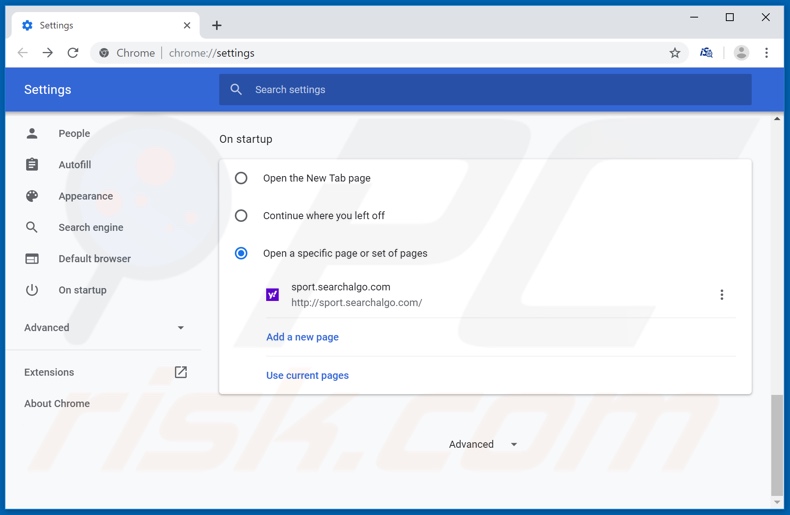
Task: Go to Search engine settings
Action: tap(91, 227)
